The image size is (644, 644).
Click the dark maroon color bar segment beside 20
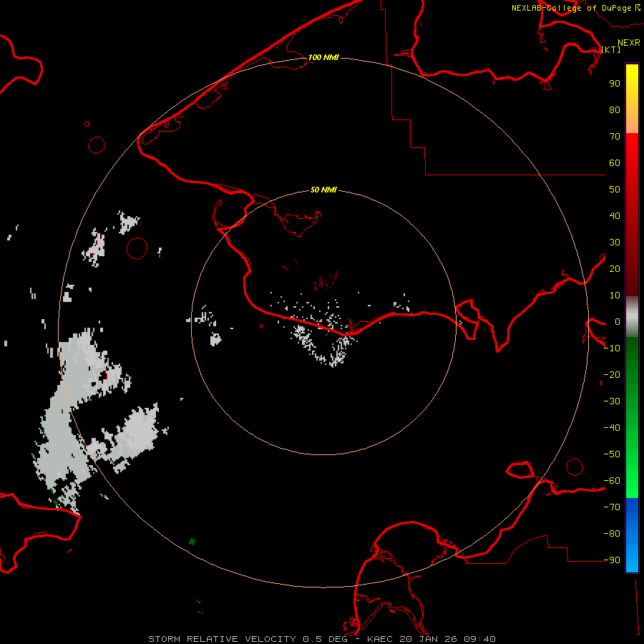coord(632,269)
